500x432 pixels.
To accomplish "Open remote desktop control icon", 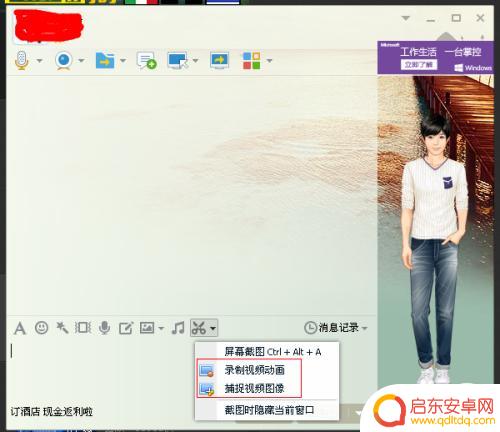I will tap(178, 61).
